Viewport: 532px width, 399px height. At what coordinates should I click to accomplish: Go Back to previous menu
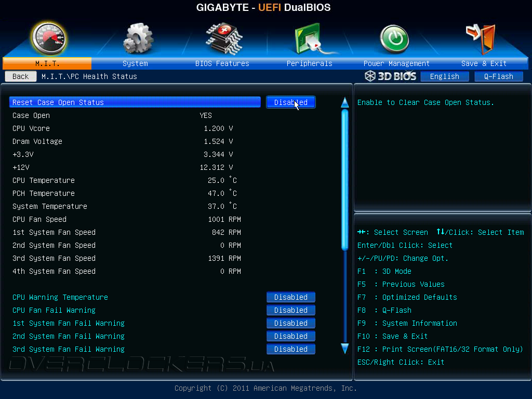21,76
